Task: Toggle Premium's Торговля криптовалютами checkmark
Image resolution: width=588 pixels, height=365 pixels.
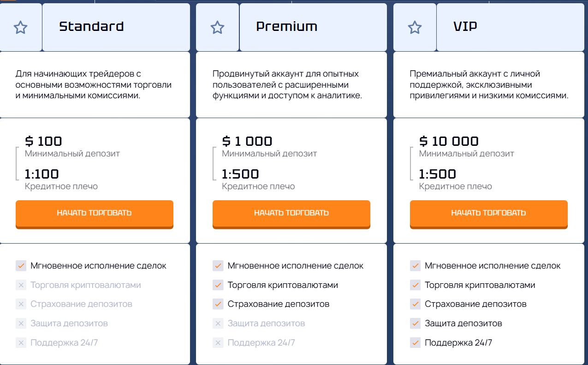Action: click(x=218, y=285)
